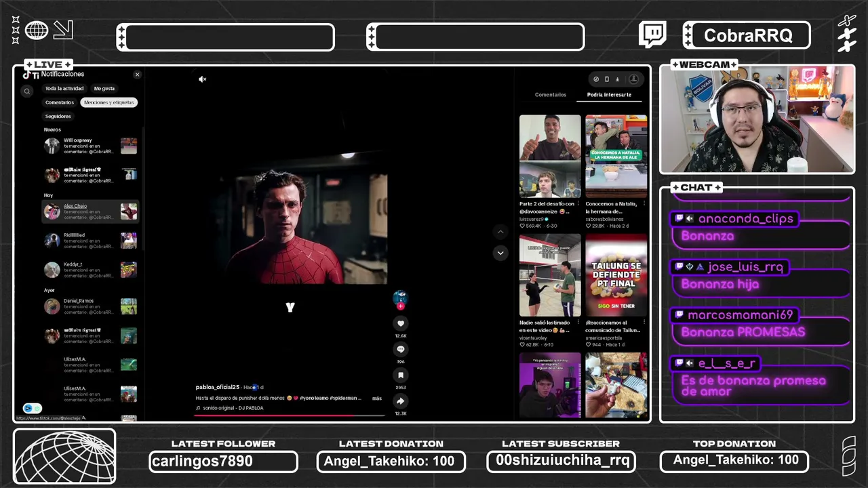
Task: Open sonido original - DJ PABLOA link
Action: pyautogui.click(x=233, y=408)
